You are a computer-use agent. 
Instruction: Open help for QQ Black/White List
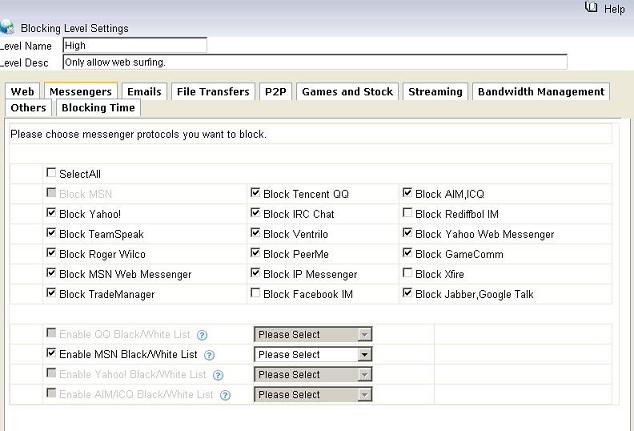coord(202,335)
